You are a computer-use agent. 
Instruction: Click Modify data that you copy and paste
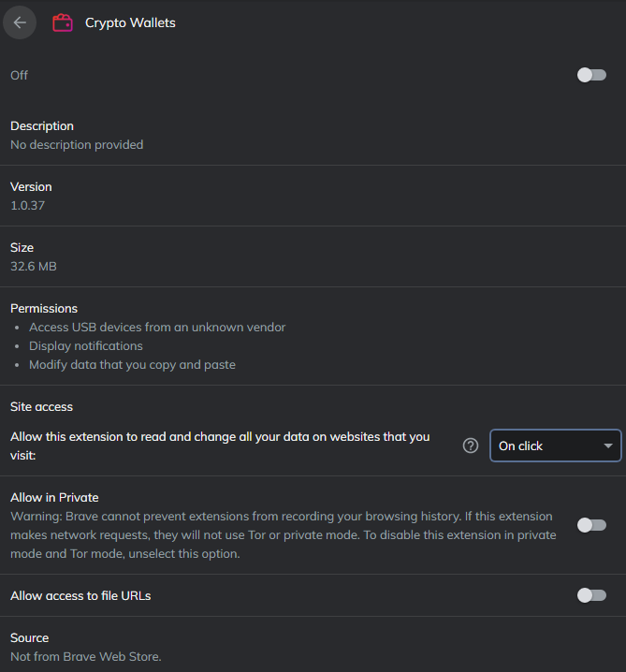pyautogui.click(x=132, y=364)
